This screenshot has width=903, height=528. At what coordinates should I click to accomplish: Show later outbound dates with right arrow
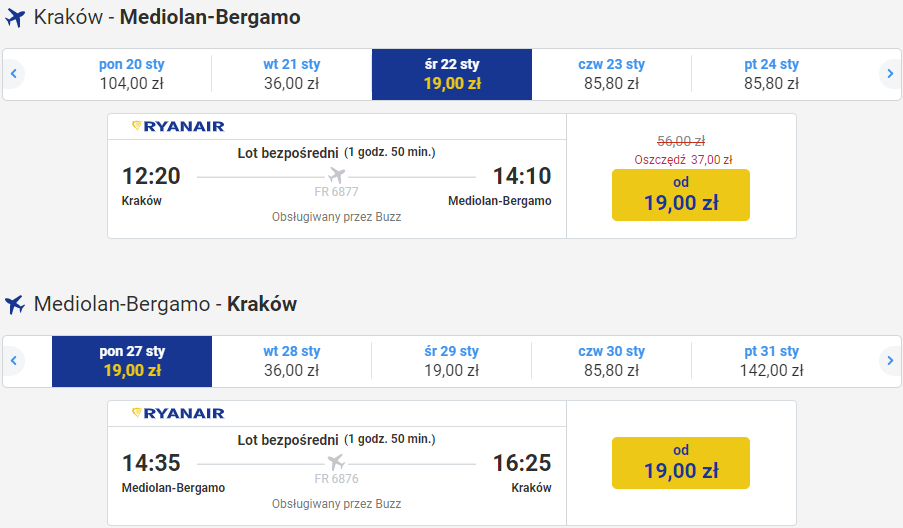point(889,74)
